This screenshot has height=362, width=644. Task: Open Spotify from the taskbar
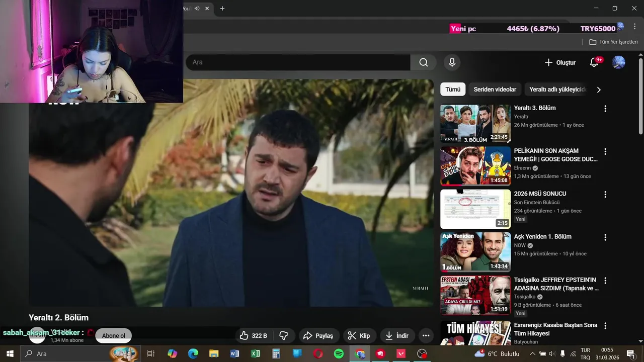(x=339, y=353)
